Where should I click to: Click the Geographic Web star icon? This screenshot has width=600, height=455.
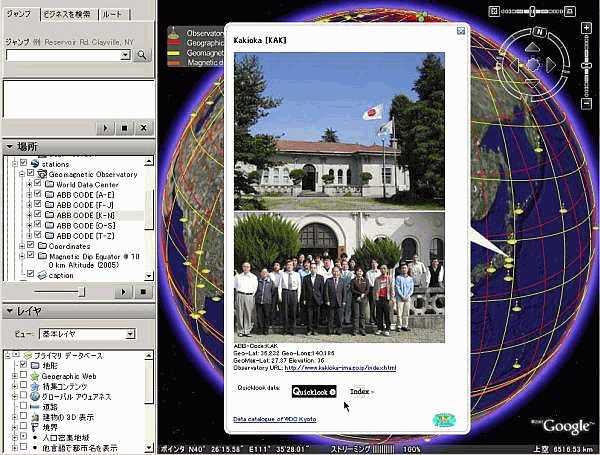tap(35, 376)
